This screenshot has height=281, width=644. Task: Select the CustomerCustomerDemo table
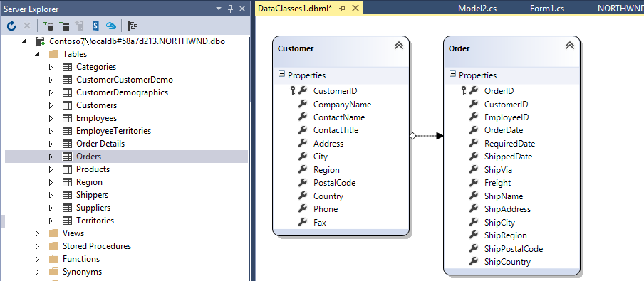(x=125, y=80)
